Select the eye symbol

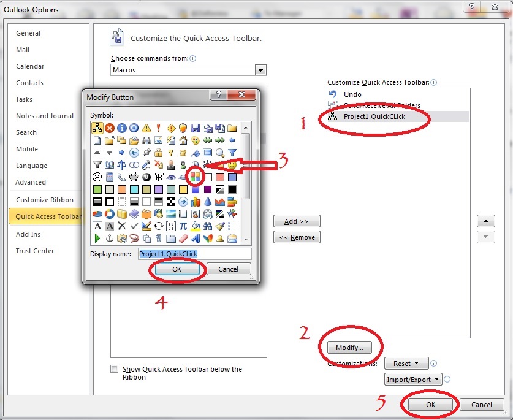[171, 177]
